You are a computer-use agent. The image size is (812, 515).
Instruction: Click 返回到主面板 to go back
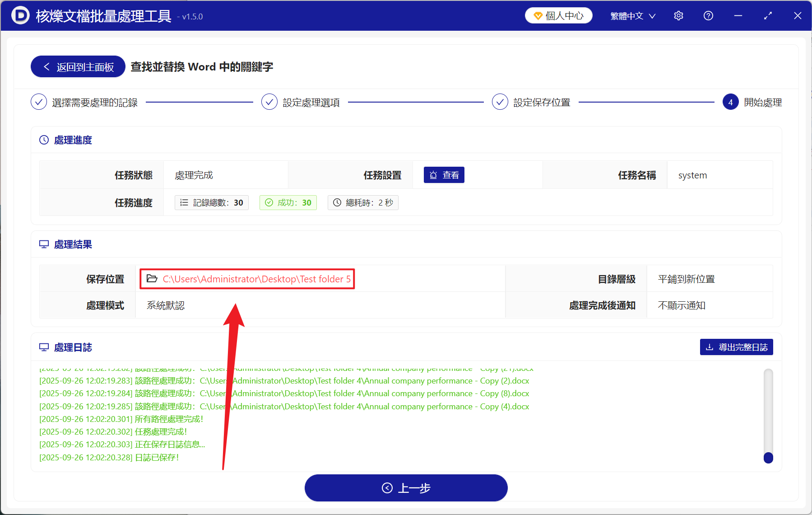[x=77, y=66]
